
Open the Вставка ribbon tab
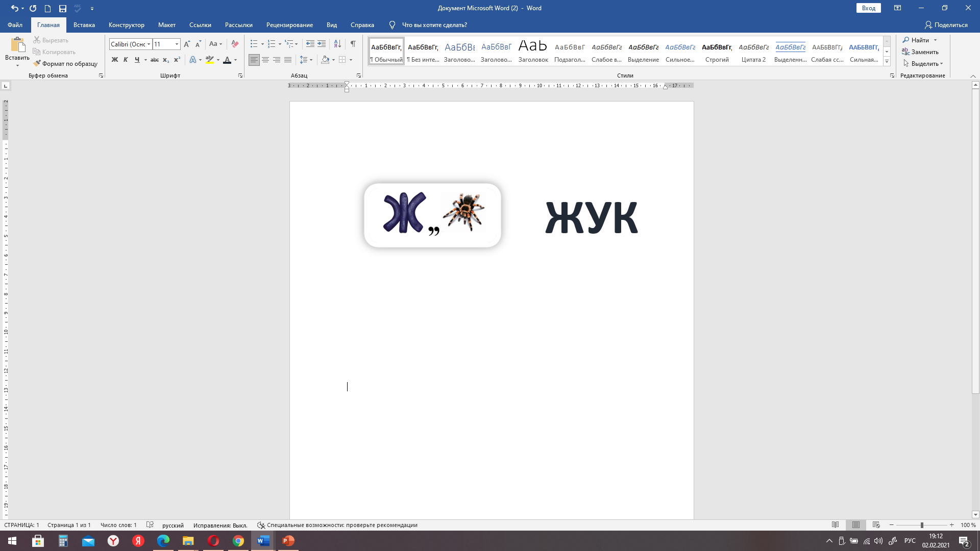point(84,25)
